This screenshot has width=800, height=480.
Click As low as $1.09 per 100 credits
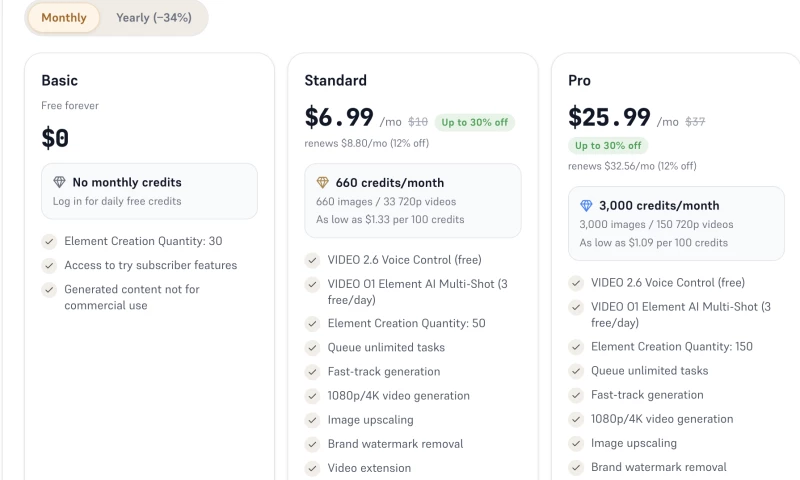pyautogui.click(x=654, y=243)
